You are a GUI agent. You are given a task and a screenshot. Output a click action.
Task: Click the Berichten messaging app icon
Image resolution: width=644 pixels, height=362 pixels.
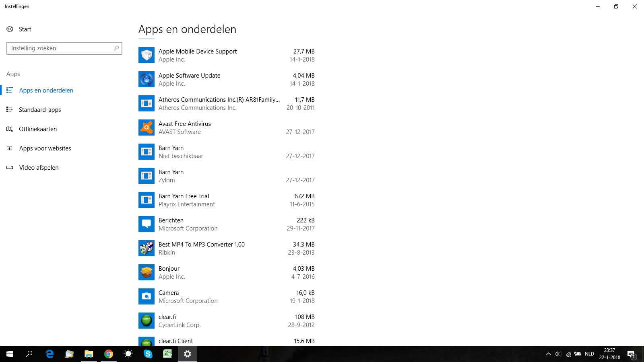147,224
